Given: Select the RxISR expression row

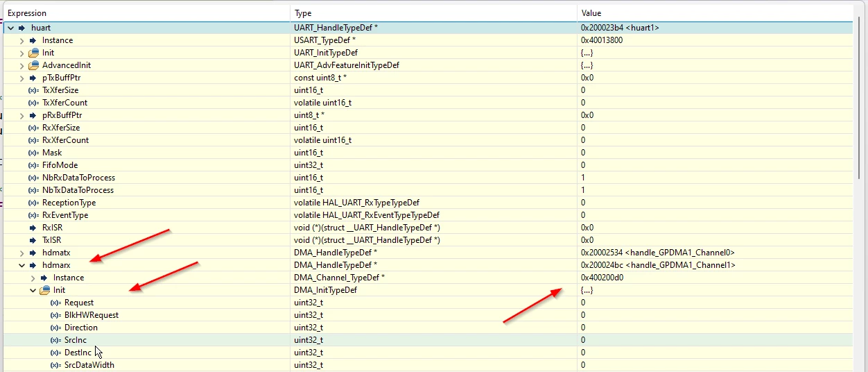Looking at the screenshot, I should [x=428, y=228].
